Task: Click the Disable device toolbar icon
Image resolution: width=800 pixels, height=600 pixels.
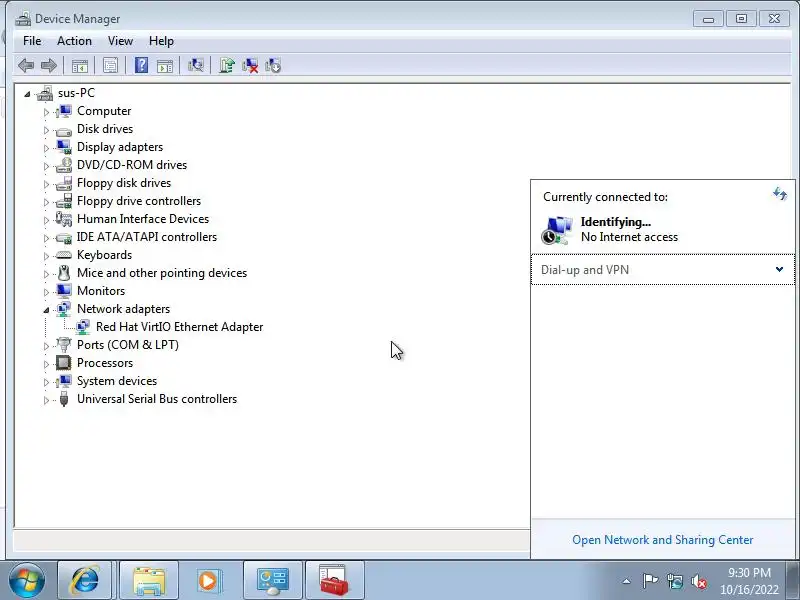Action: click(273, 65)
